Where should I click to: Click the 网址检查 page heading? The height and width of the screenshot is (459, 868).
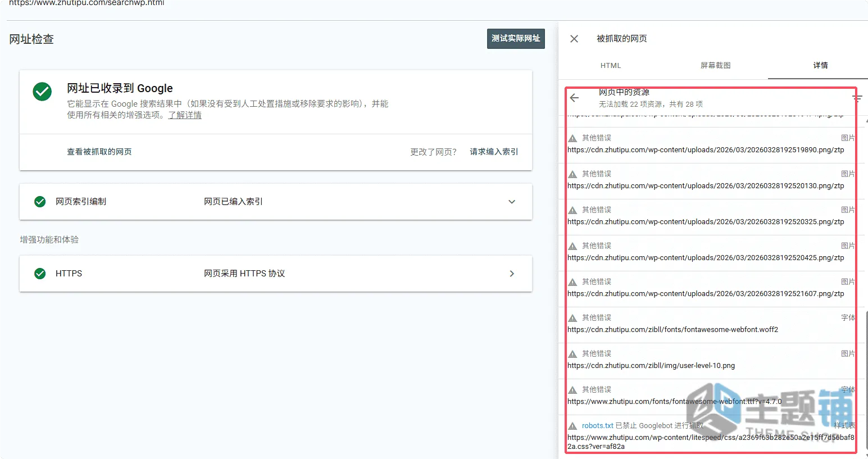[x=31, y=39]
